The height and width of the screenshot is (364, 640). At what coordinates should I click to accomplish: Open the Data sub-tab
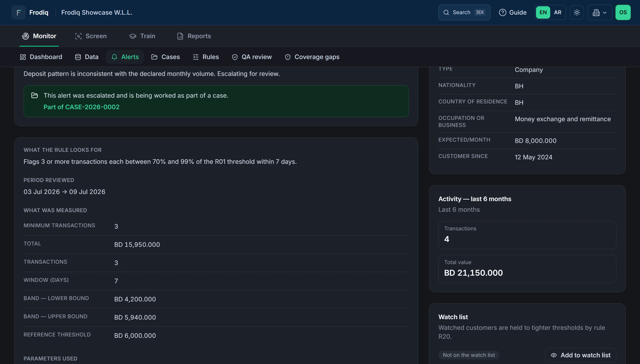click(87, 57)
